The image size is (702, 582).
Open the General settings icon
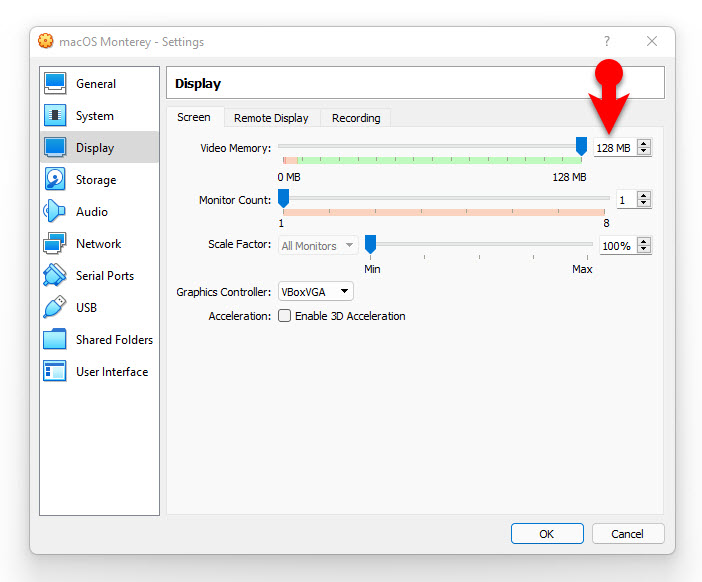pyautogui.click(x=55, y=83)
